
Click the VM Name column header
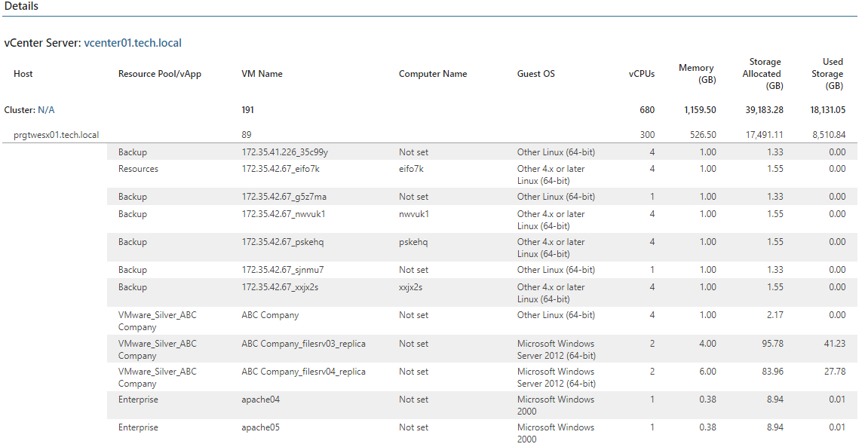click(262, 74)
